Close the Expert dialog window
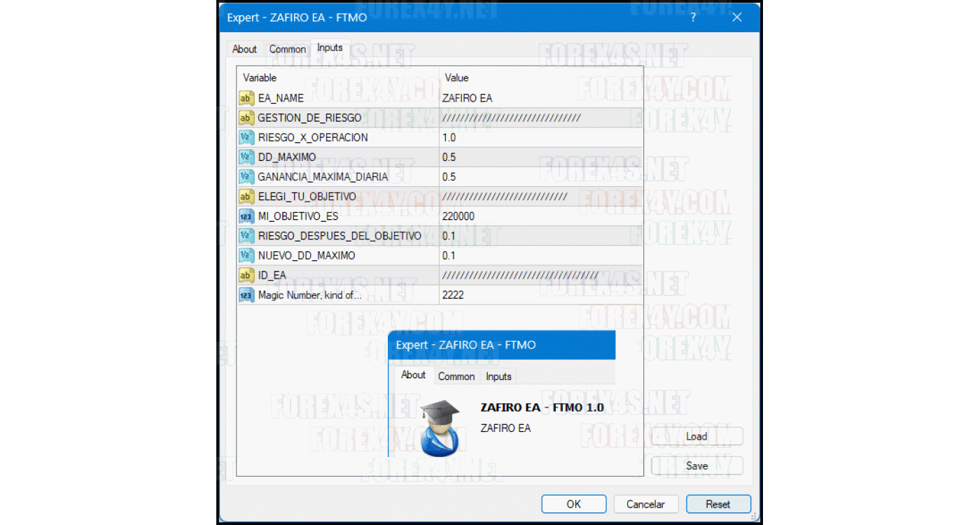980x525 pixels. pyautogui.click(x=736, y=17)
